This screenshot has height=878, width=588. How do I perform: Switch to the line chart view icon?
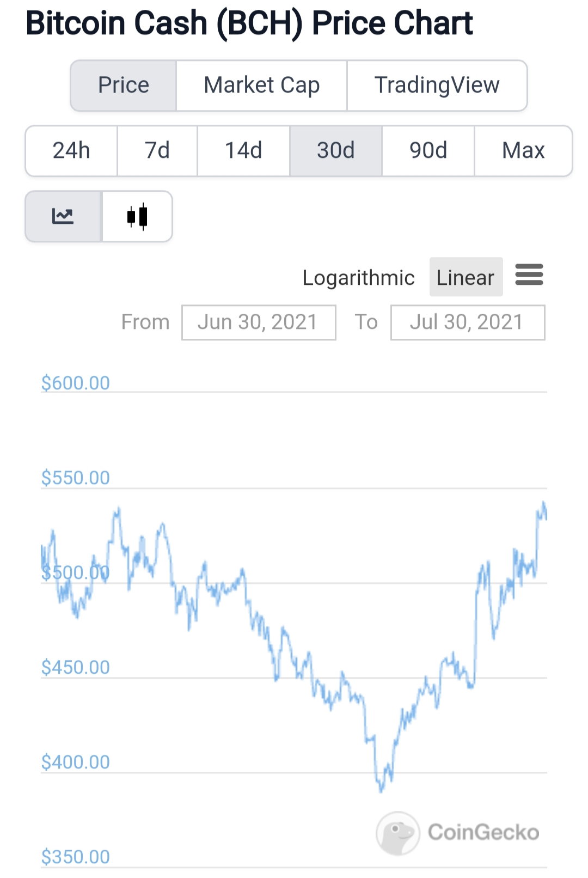coord(63,216)
